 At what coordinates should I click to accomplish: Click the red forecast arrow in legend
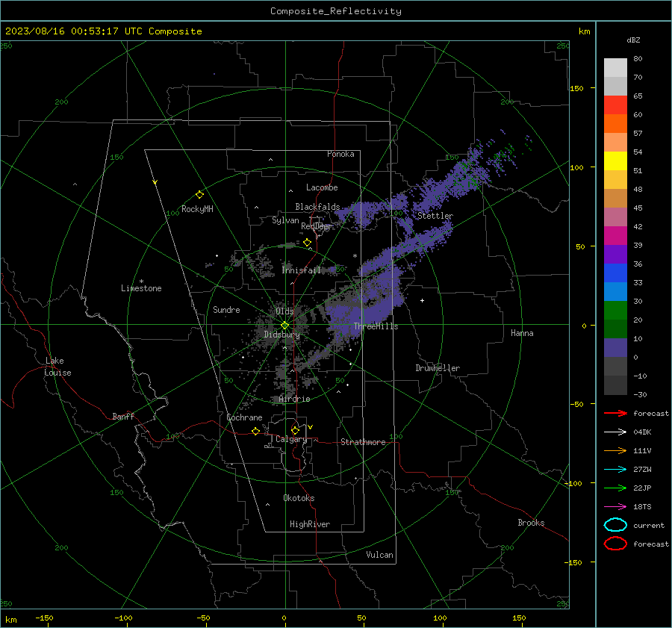(615, 413)
